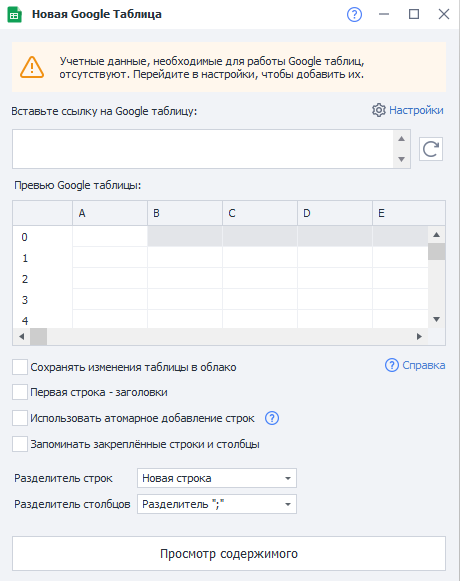Click cell A0 in the preview grid
The image size is (460, 581).
tap(110, 236)
